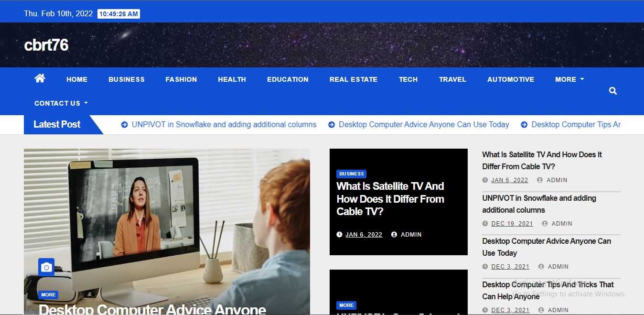Open BUSINESS in the navigation bar
The image size is (644, 315).
[127, 79]
